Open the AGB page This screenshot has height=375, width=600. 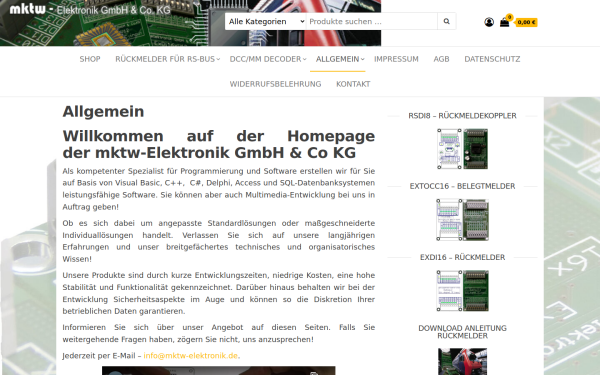tap(441, 59)
